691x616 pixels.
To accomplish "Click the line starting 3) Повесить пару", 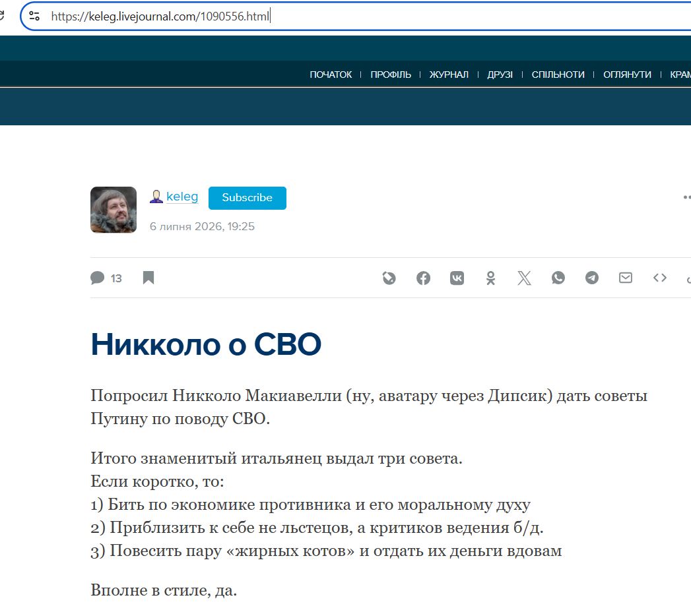I will coord(326,551).
